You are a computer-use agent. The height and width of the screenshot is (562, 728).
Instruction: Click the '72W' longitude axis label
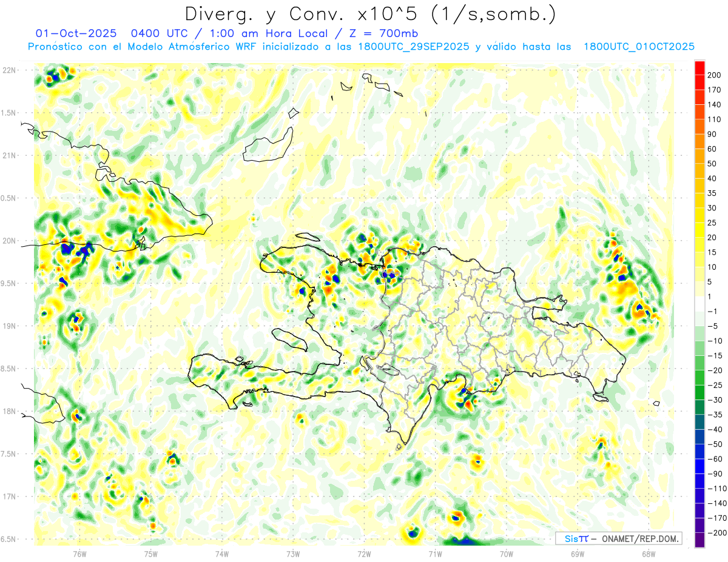pos(364,554)
